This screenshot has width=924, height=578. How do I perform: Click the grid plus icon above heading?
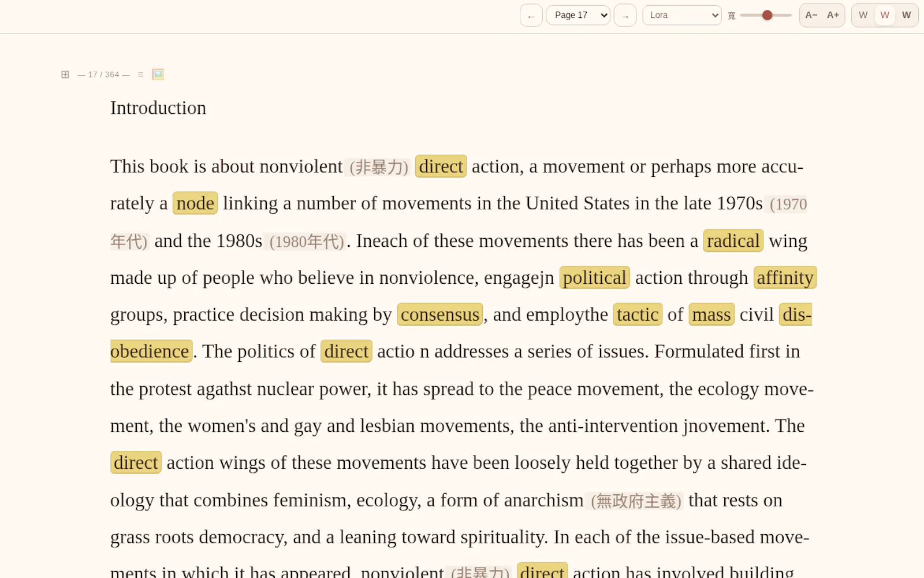[x=65, y=75]
